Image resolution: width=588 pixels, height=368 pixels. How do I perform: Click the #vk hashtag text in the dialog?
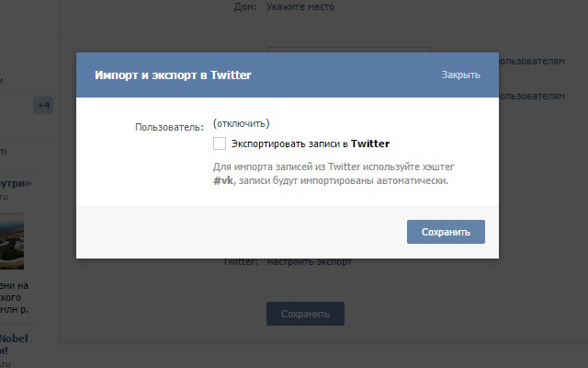[x=223, y=180]
